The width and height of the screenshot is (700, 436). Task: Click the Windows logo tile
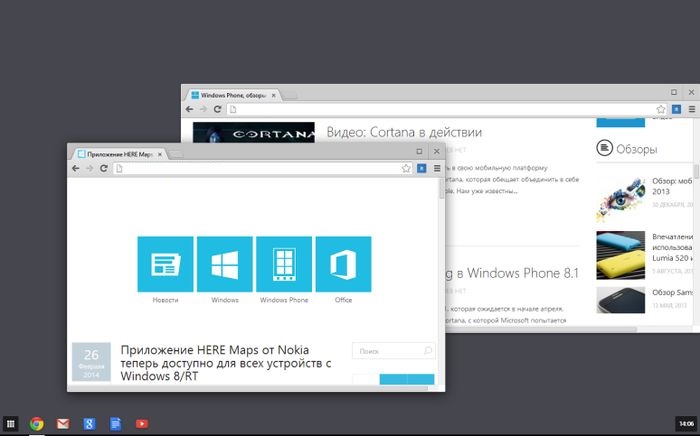(x=224, y=264)
